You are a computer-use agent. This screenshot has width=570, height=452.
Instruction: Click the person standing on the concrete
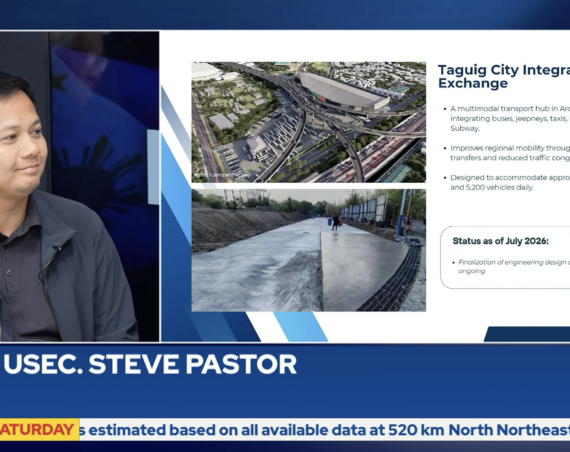335,223
